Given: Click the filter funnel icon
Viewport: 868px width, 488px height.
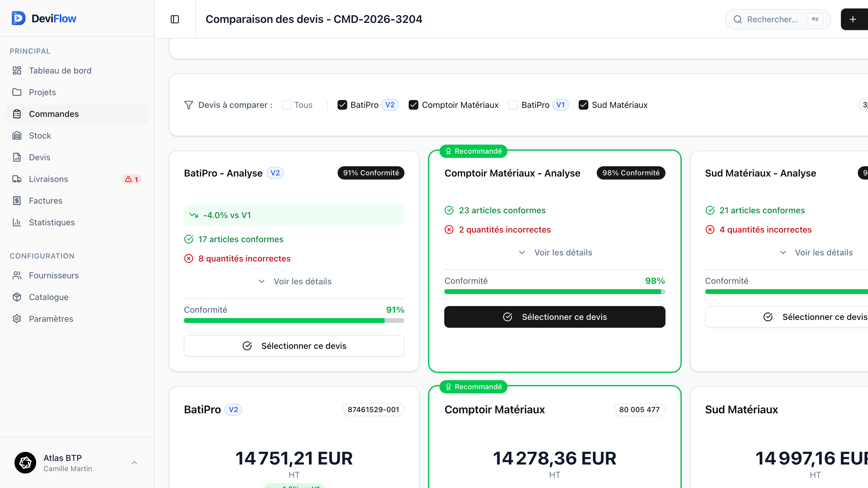Looking at the screenshot, I should coord(188,105).
